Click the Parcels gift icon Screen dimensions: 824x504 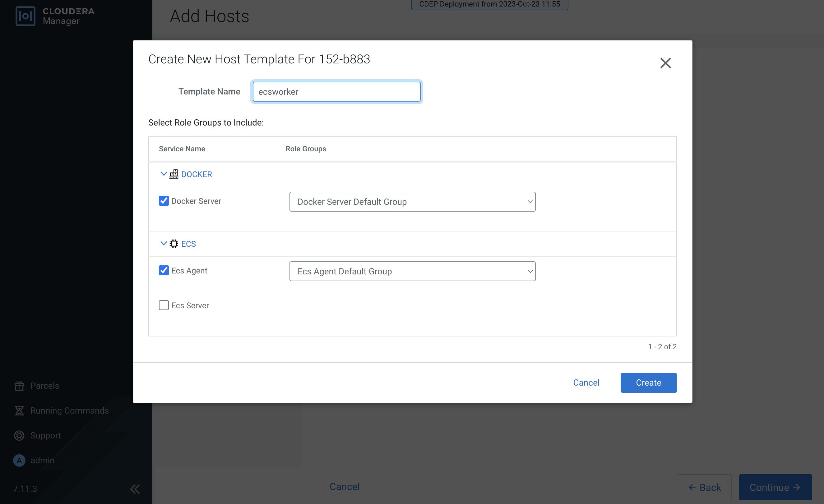tap(19, 386)
